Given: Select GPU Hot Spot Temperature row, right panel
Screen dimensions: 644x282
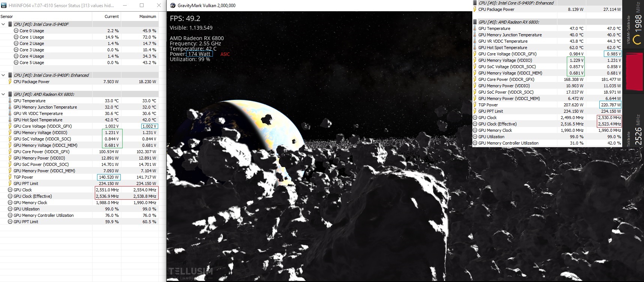Looking at the screenshot, I should point(547,48).
